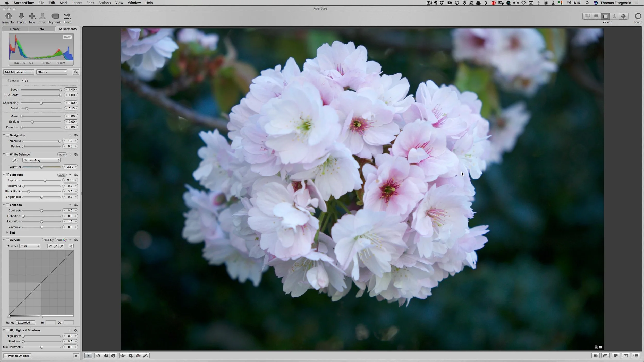Uncheck the Exposure adjustment checkbox
Viewport: 644px width, 362px height.
pyautogui.click(x=7, y=175)
